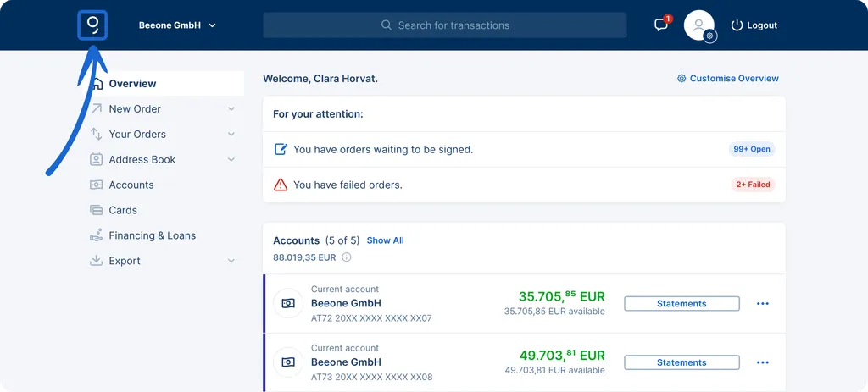Click the George logo in header
This screenshot has width=868, height=392.
[92, 25]
